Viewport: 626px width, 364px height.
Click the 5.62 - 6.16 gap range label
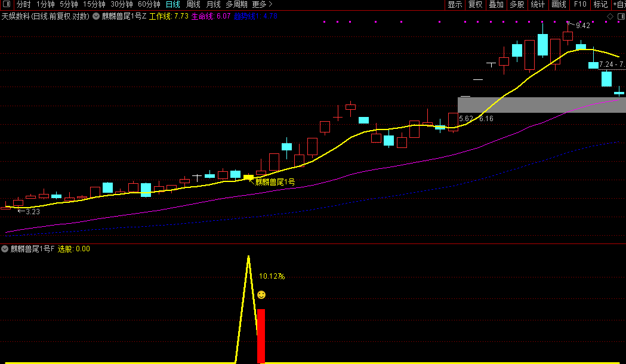point(476,119)
